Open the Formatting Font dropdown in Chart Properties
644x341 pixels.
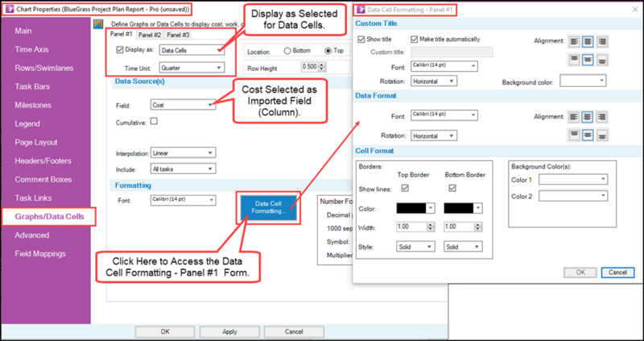coord(184,200)
